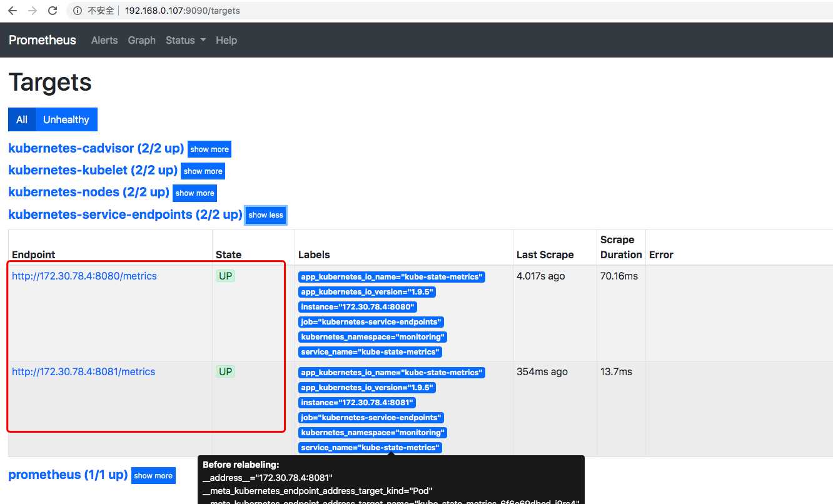Open the Graph nav item
This screenshot has height=504, width=833.
[x=142, y=40]
